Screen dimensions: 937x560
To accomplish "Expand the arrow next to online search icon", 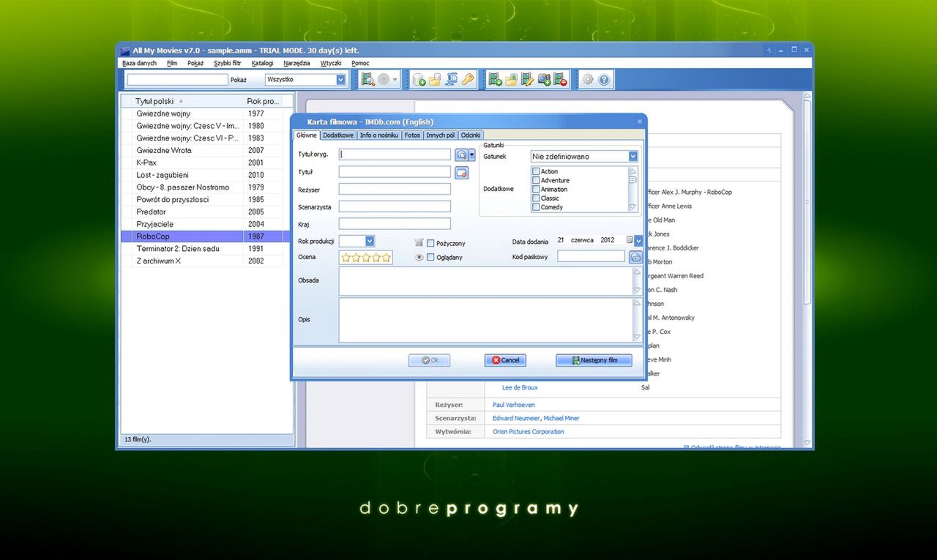I will tap(472, 154).
